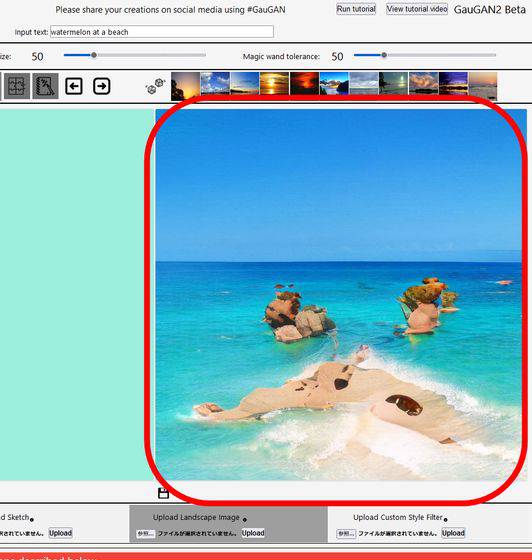Select the magic wand tool icon

45,86
